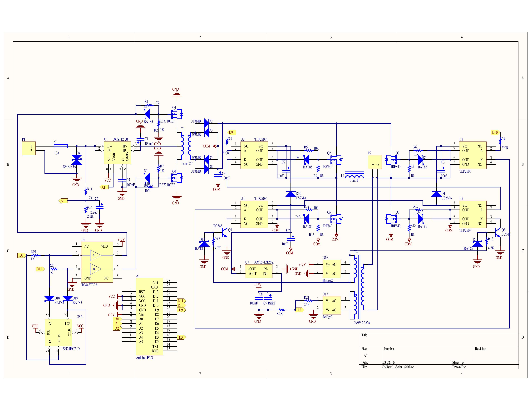Click the Title field in title block
This screenshot has width=532, height=411.
click(438, 339)
